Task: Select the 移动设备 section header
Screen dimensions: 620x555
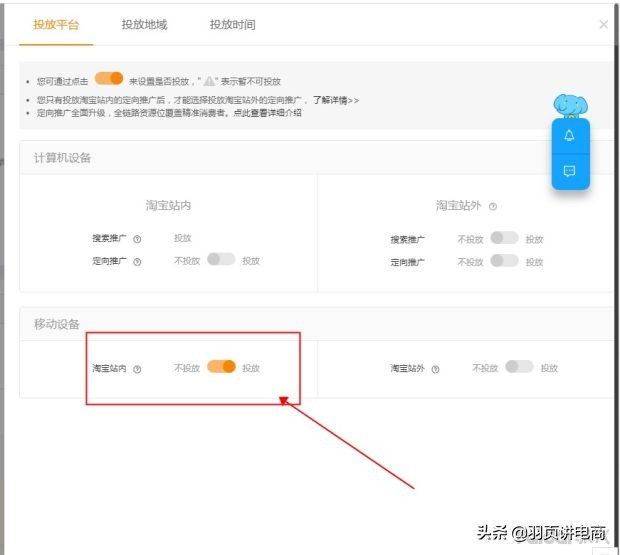Action: (x=57, y=324)
